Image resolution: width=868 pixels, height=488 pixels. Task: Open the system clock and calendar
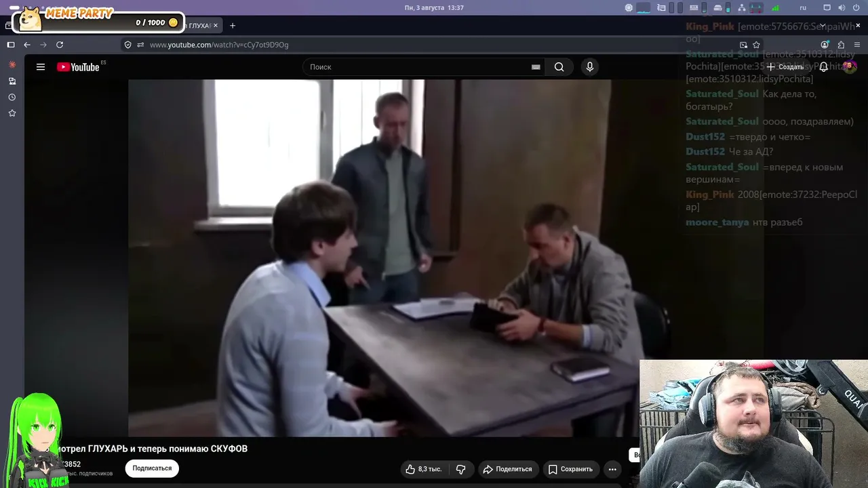[434, 7]
